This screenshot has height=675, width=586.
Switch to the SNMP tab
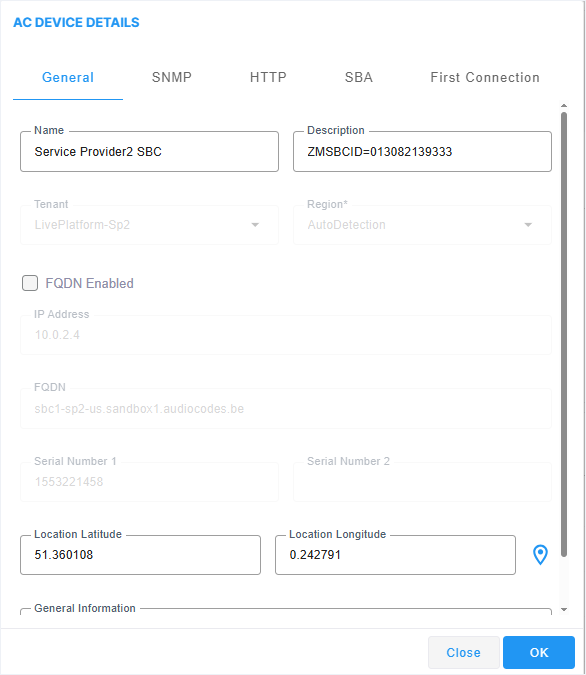coord(171,77)
